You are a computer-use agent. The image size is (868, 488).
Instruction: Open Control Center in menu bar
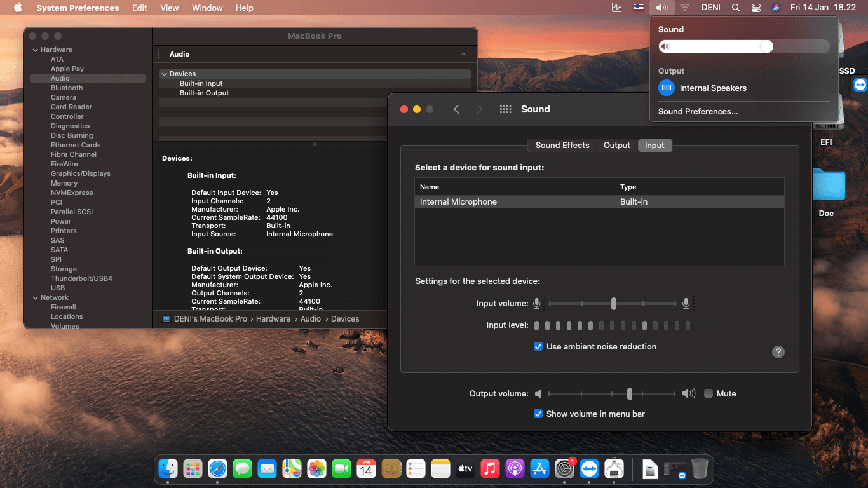tap(756, 8)
